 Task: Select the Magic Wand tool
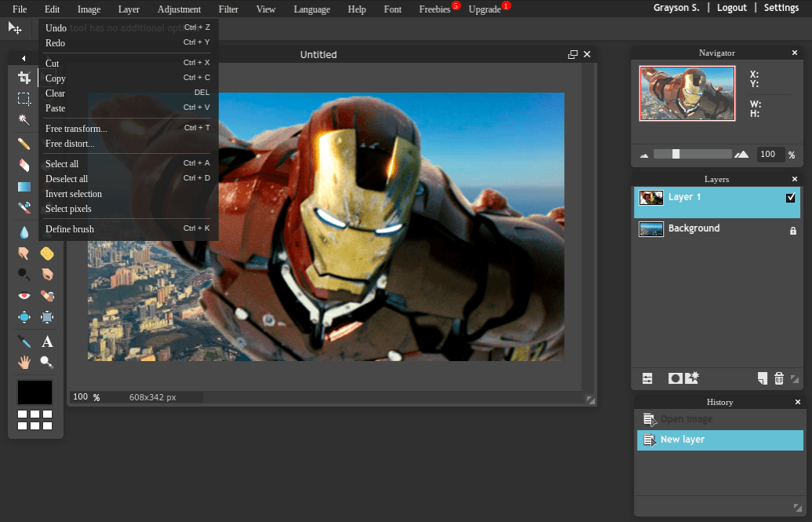(x=24, y=120)
